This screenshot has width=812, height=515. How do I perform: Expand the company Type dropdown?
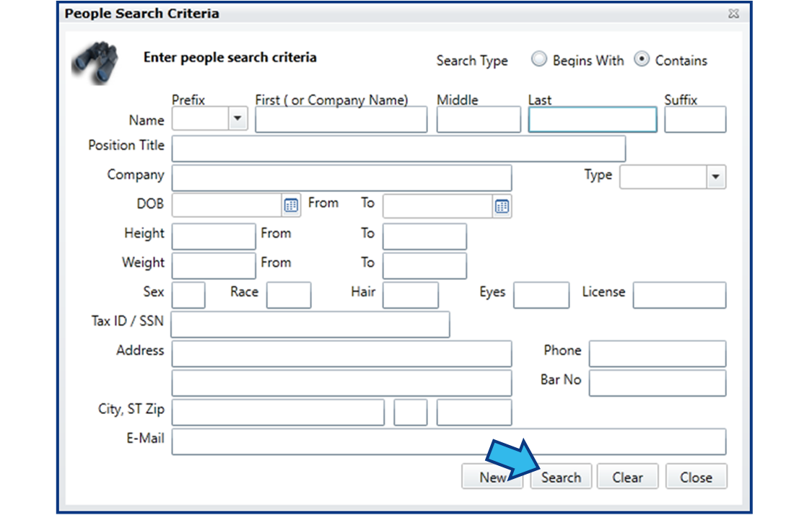click(716, 177)
